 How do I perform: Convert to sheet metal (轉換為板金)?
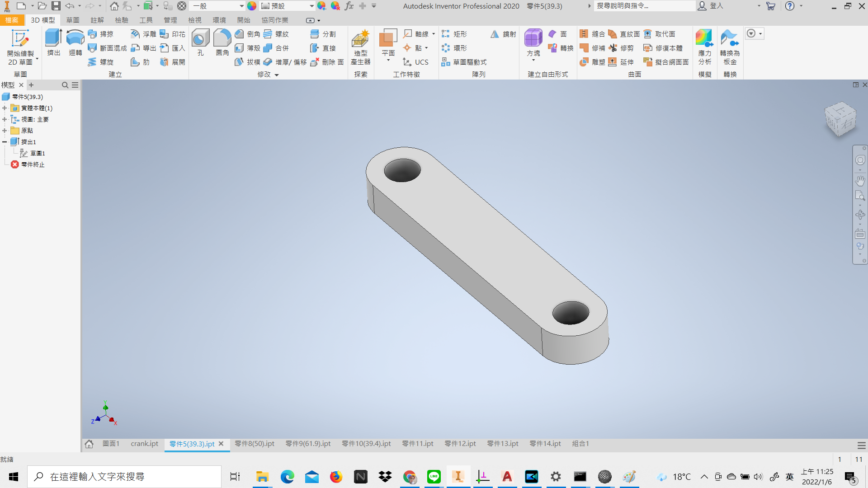pyautogui.click(x=730, y=47)
